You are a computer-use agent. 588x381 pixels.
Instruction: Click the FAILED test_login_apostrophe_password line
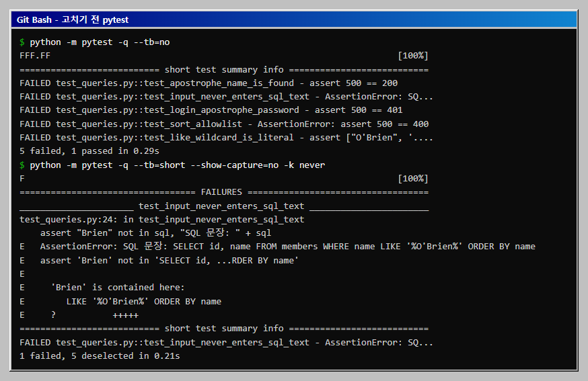211,110
